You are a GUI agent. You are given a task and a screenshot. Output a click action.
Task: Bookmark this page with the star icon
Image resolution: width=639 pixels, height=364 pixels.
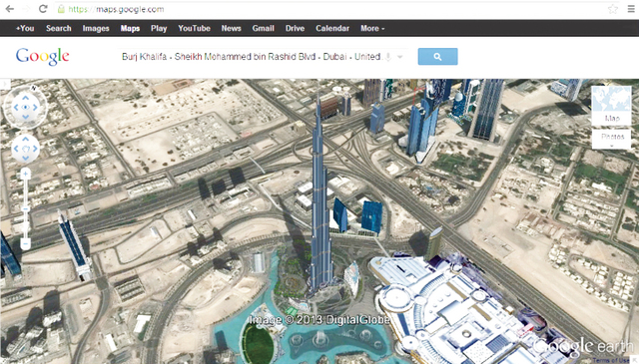click(x=612, y=9)
